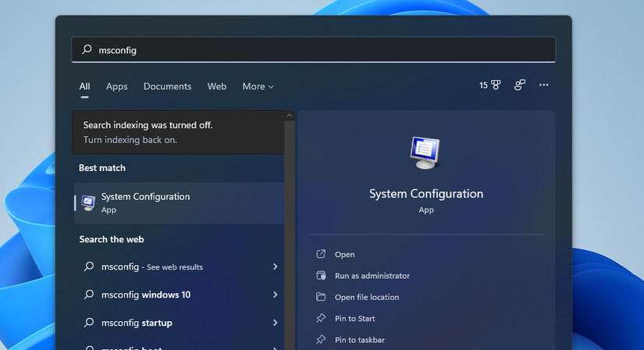Expand msconfig web results chevron
The height and width of the screenshot is (350, 644).
[275, 266]
